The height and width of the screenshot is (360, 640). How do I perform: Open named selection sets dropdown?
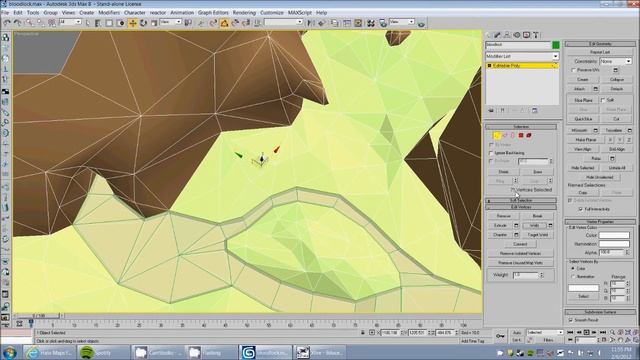[x=284, y=22]
